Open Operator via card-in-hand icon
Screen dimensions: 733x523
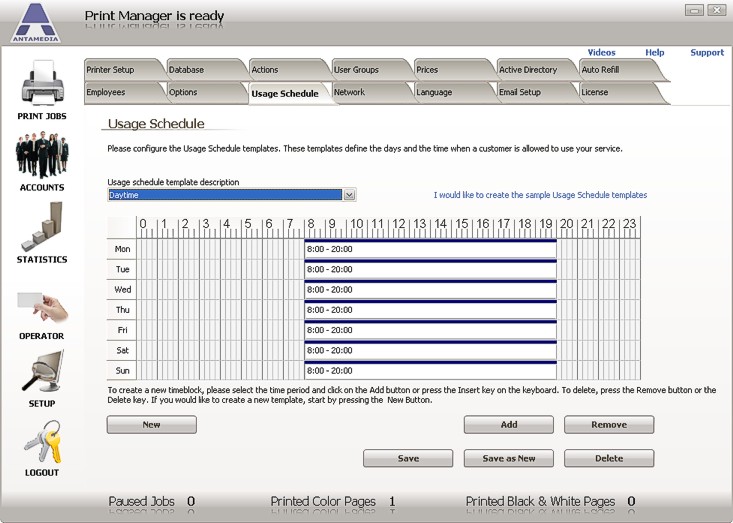click(43, 307)
